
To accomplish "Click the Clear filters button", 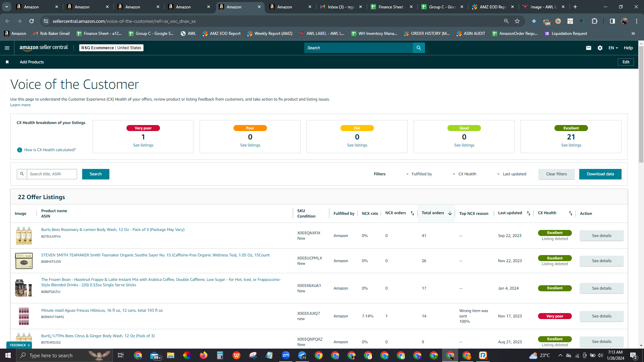I will (x=556, y=174).
